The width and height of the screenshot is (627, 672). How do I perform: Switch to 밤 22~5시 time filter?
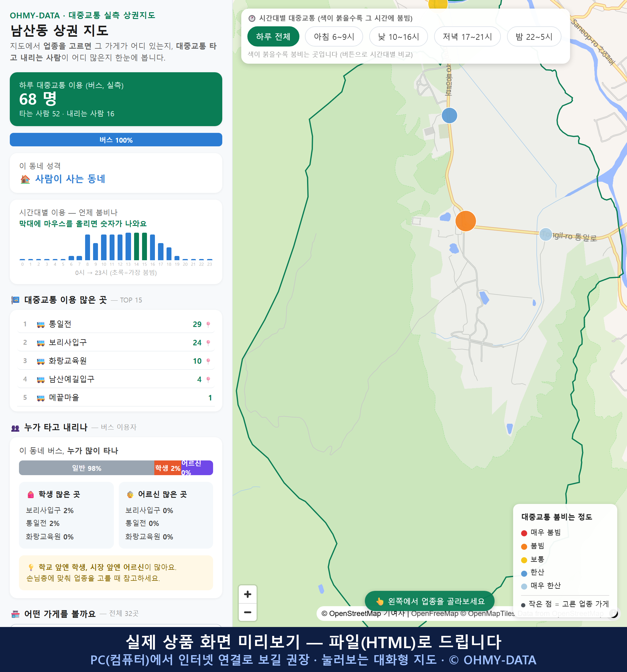click(534, 36)
